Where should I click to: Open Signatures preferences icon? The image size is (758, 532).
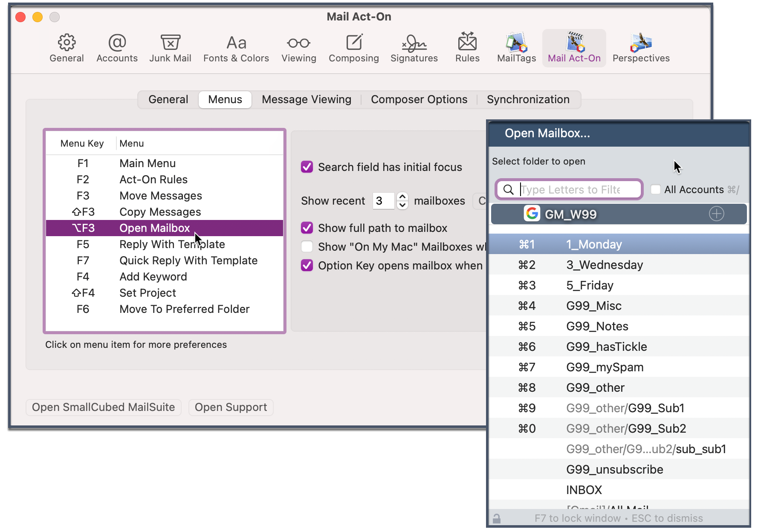(x=414, y=43)
